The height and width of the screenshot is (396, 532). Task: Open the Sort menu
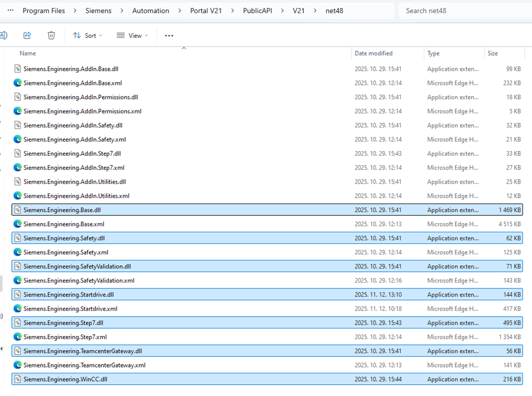[88, 35]
